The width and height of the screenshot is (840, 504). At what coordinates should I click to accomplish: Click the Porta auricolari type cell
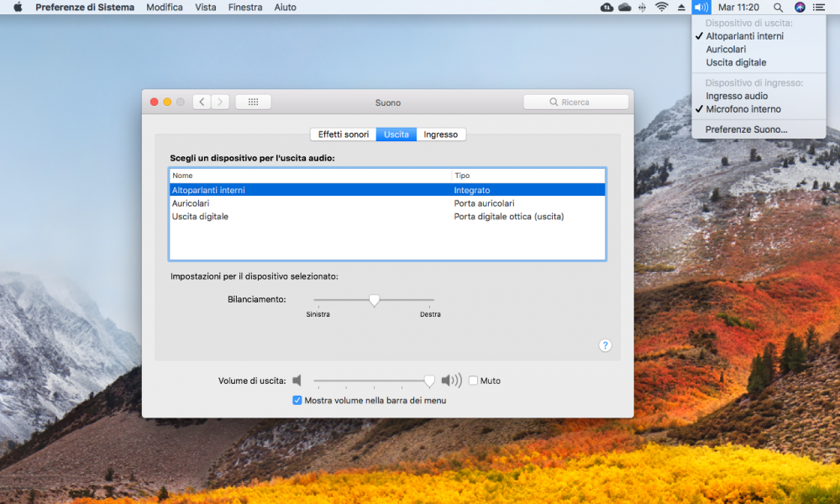pos(485,203)
